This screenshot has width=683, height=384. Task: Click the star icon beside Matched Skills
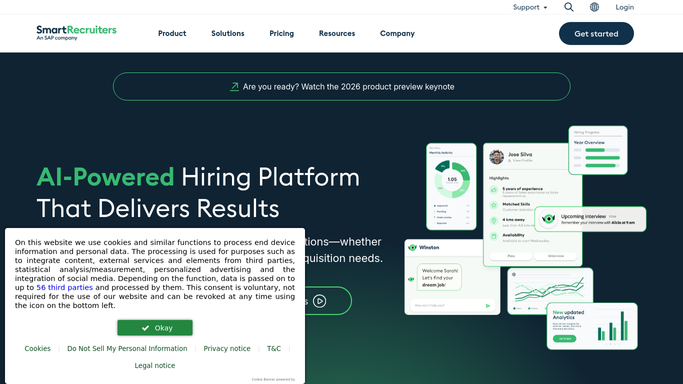[x=494, y=205]
